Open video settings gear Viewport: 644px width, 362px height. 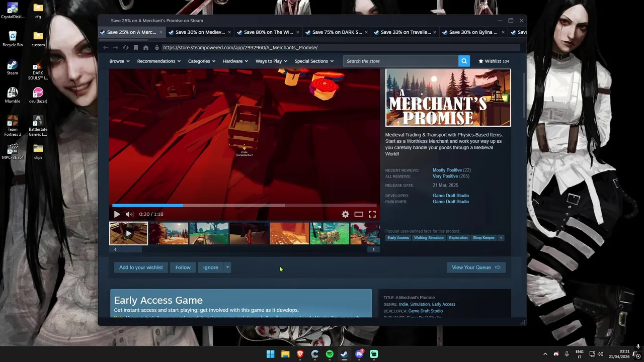[x=345, y=214]
